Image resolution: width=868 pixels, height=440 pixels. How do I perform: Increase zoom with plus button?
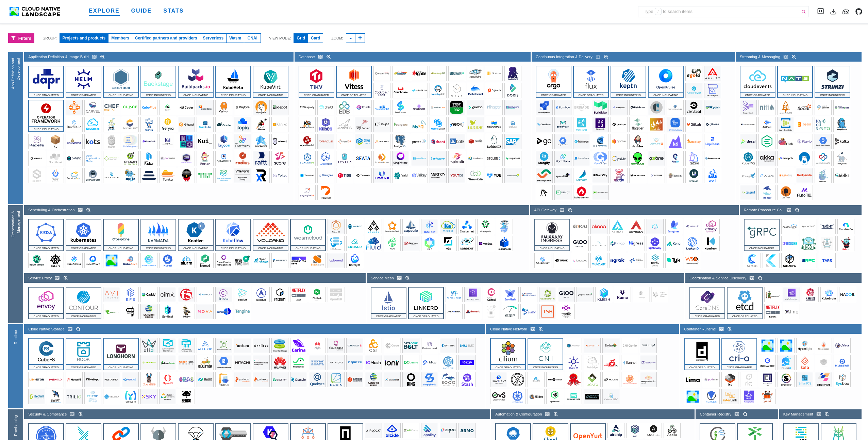click(360, 38)
